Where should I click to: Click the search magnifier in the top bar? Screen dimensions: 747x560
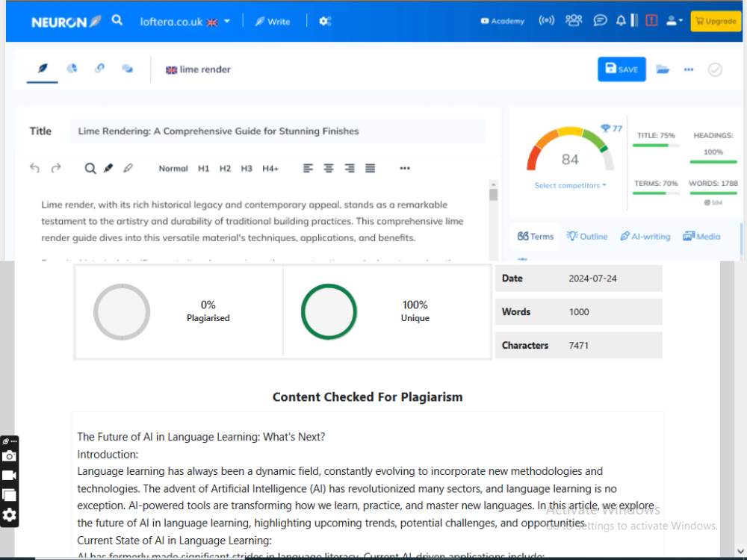pos(117,21)
